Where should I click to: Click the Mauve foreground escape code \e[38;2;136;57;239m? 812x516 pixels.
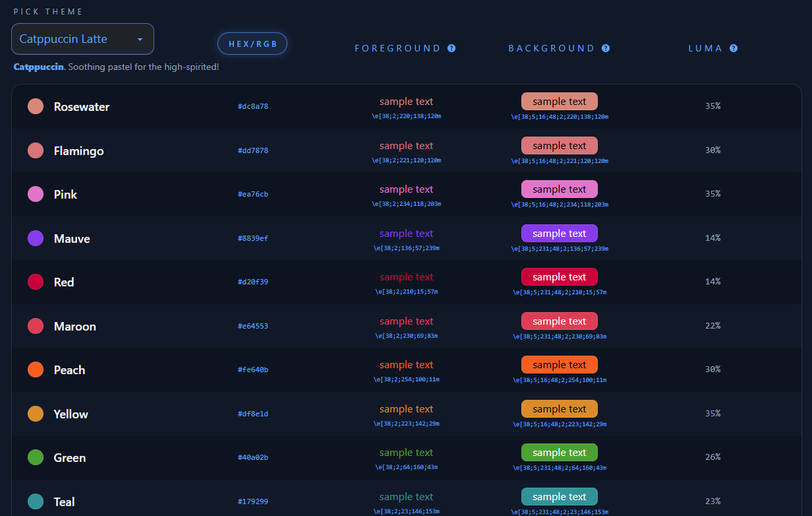point(407,249)
